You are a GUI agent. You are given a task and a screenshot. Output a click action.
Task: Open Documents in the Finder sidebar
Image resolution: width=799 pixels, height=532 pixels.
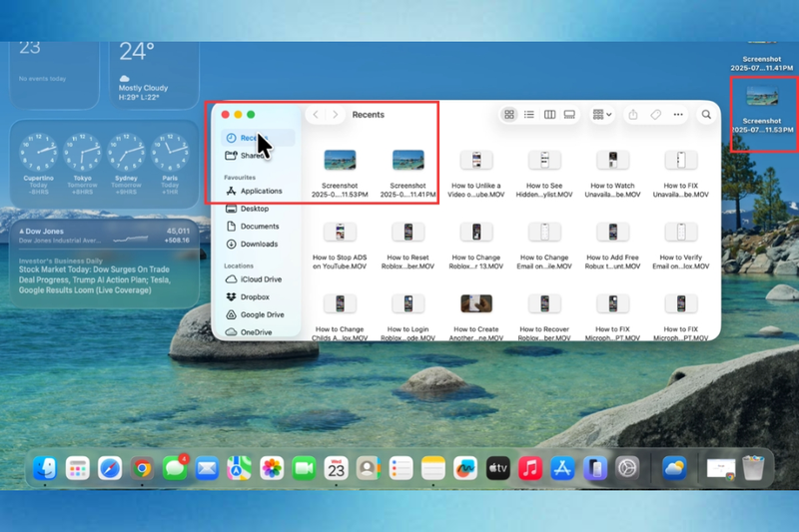[x=258, y=226]
